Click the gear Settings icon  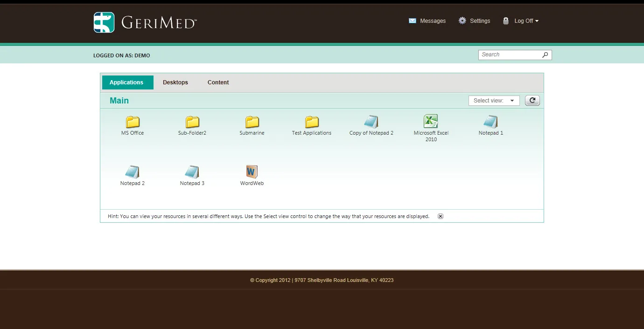(462, 21)
